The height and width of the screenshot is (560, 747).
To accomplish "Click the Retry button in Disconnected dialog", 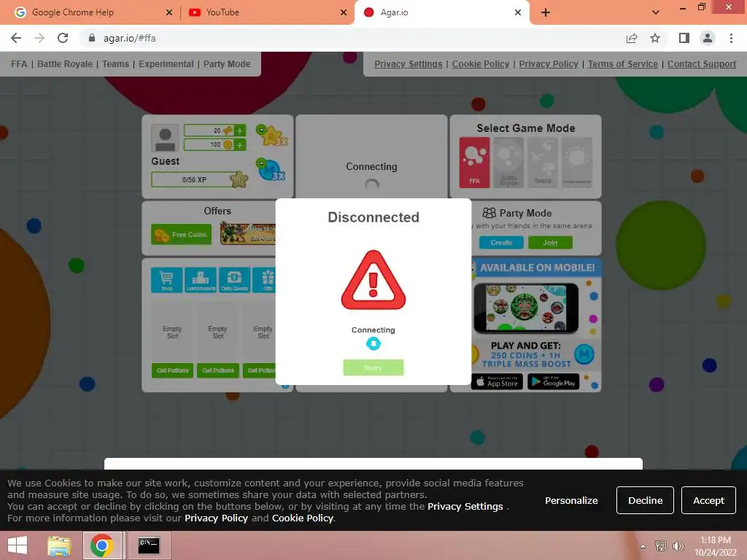I will click(x=373, y=367).
